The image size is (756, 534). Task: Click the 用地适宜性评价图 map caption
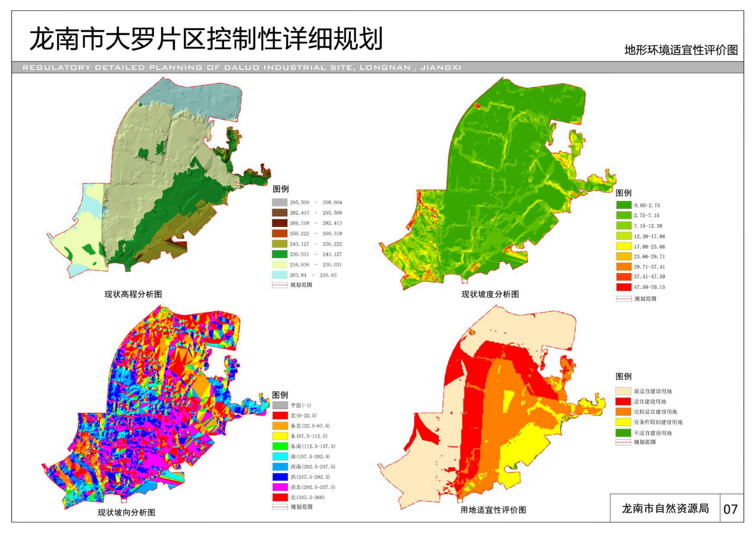click(493, 510)
